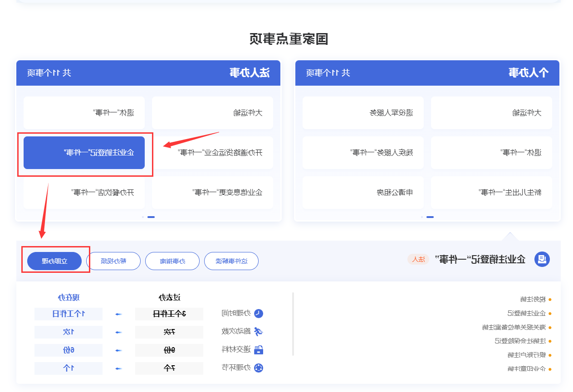Click the 办理时间 row label
The image size is (573, 392).
point(236,314)
